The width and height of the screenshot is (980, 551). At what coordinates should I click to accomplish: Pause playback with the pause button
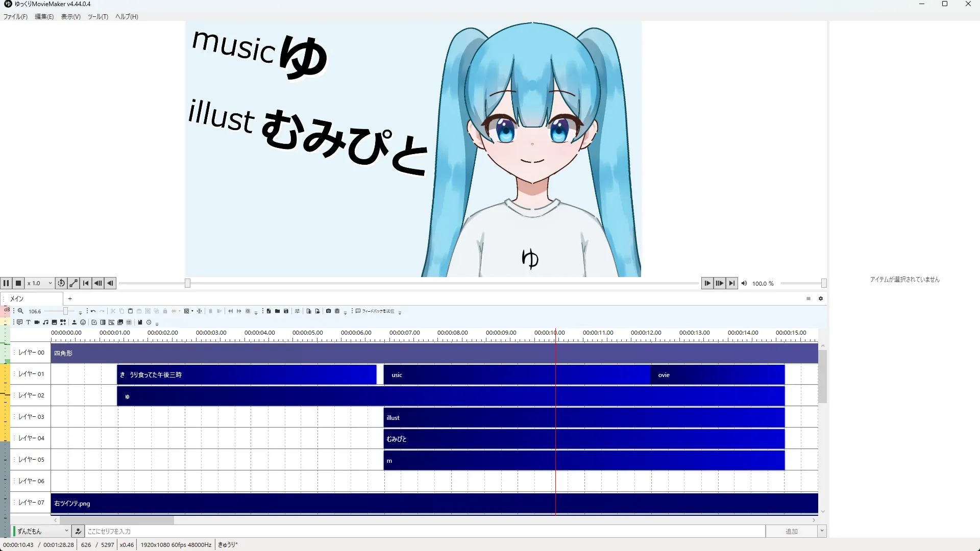(x=6, y=283)
